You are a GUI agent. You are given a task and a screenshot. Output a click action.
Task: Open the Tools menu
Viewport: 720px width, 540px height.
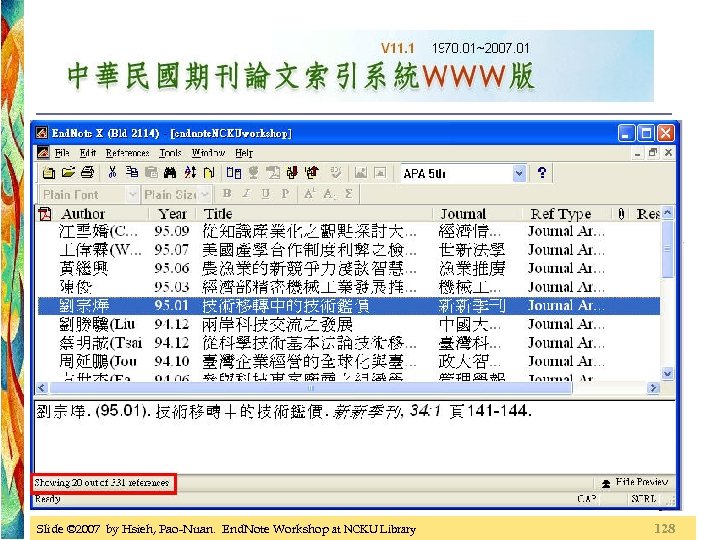click(x=170, y=153)
